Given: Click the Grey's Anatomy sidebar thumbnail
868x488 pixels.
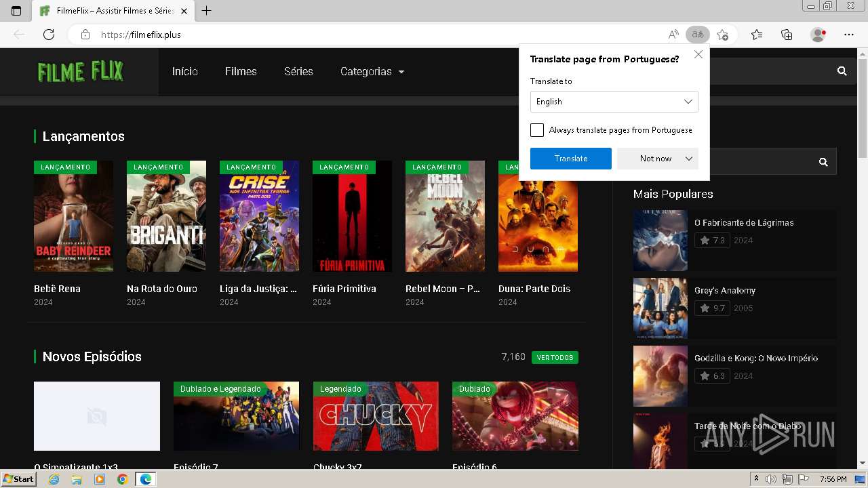Looking at the screenshot, I should 660,308.
